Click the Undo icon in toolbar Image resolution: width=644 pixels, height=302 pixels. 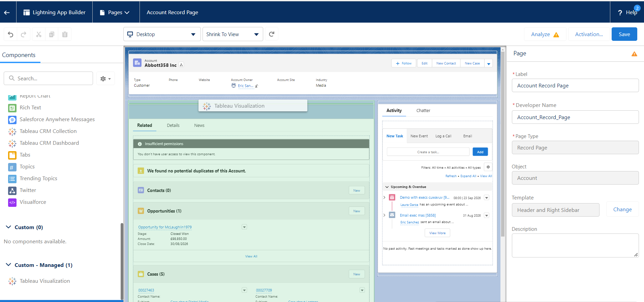10,34
